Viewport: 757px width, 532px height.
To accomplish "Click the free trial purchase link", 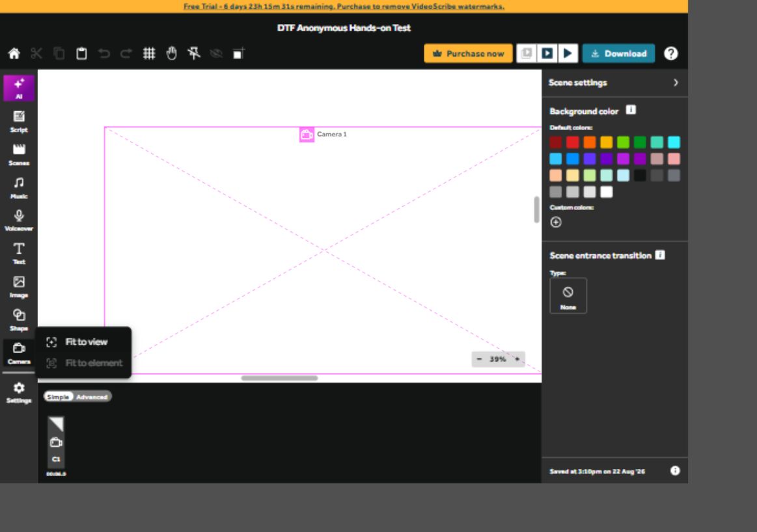I will [344, 7].
